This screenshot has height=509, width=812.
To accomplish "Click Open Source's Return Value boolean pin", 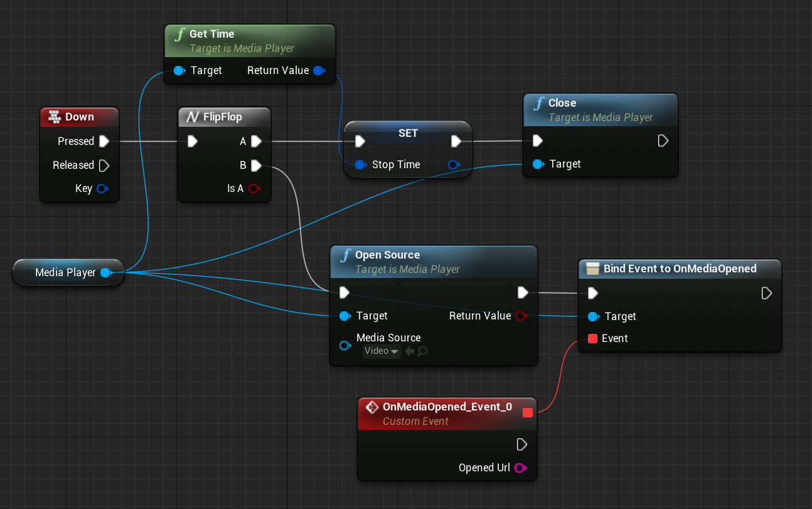I will click(x=520, y=316).
